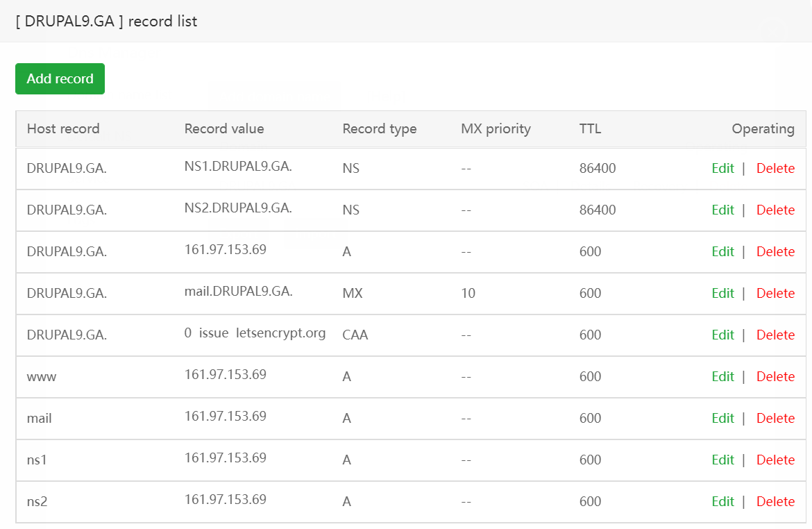
Task: Edit the A record for DRUPAL9.GA
Action: (722, 251)
